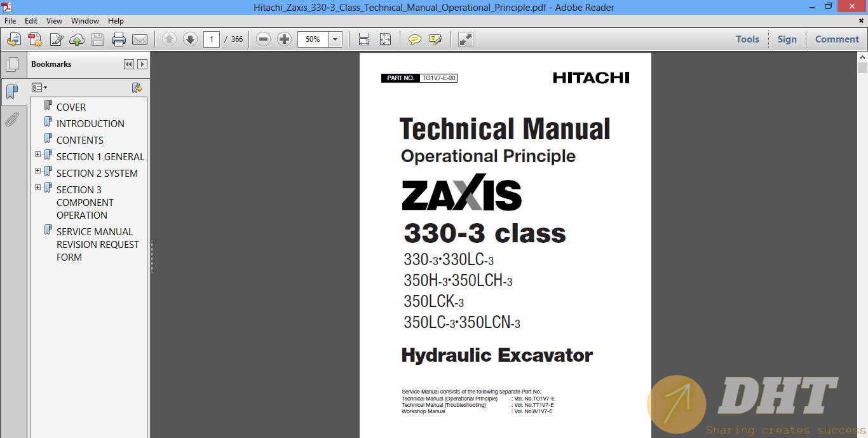Zoom in with the plus button
The height and width of the screenshot is (438, 868).
(x=284, y=39)
